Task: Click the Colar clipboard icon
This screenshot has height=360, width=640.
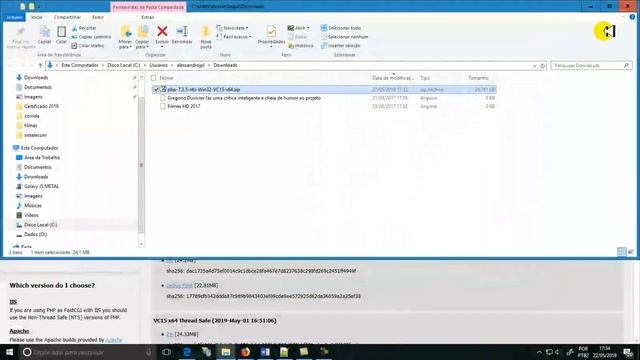Action: tap(61, 32)
